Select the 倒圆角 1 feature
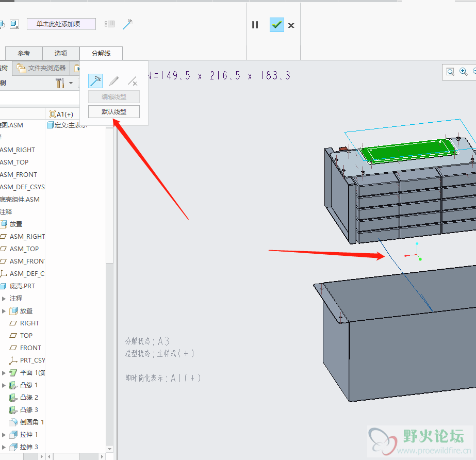The image size is (476, 460). click(x=32, y=422)
